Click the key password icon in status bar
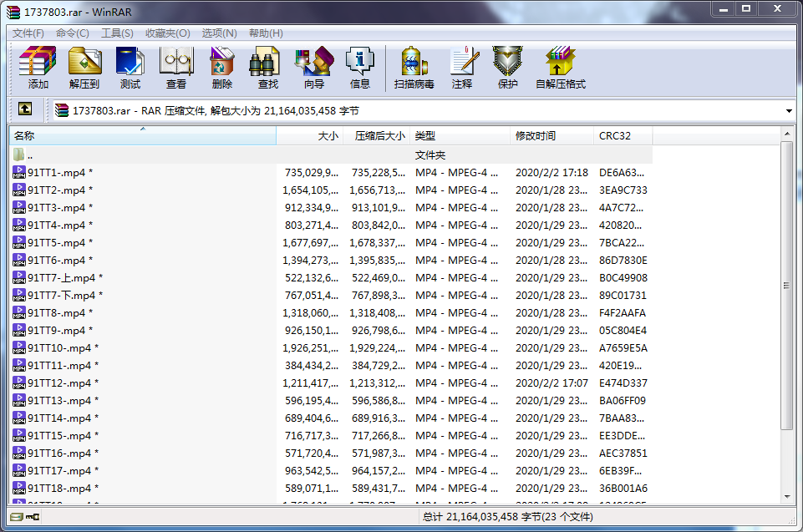This screenshot has height=532, width=803. [33, 517]
